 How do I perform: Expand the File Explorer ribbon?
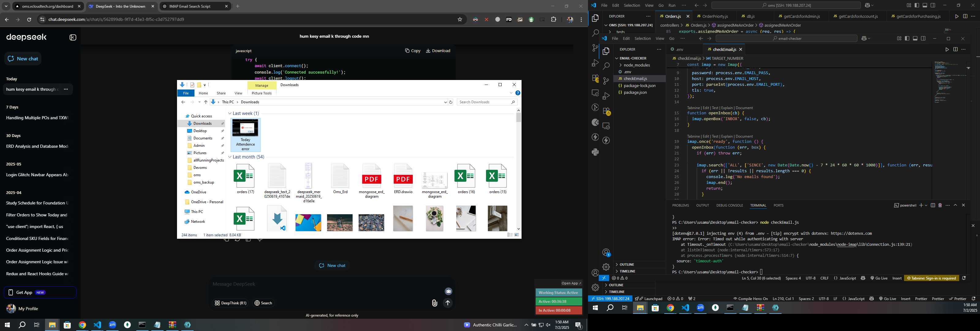pyautogui.click(x=511, y=93)
